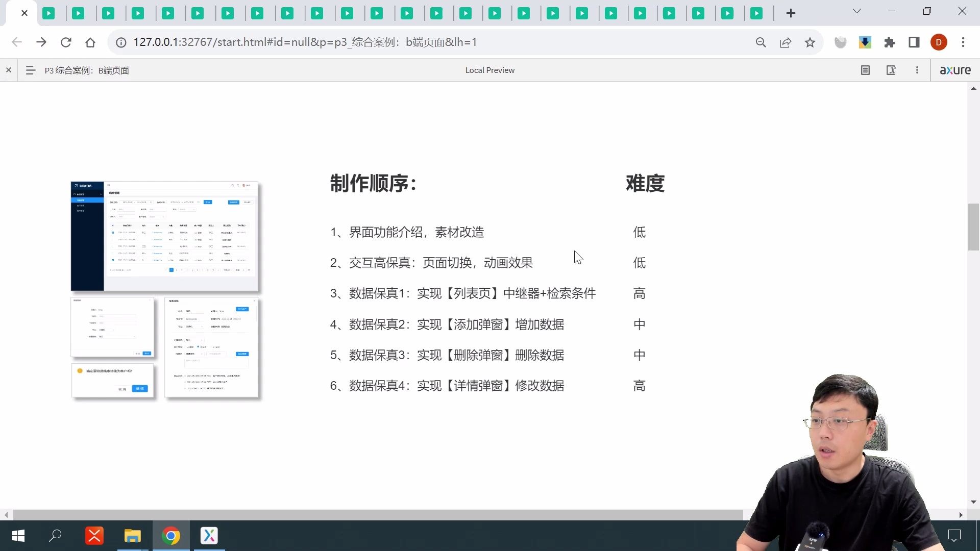Open Chrome's three-dot settings menu
The height and width of the screenshot is (551, 980).
tap(964, 42)
